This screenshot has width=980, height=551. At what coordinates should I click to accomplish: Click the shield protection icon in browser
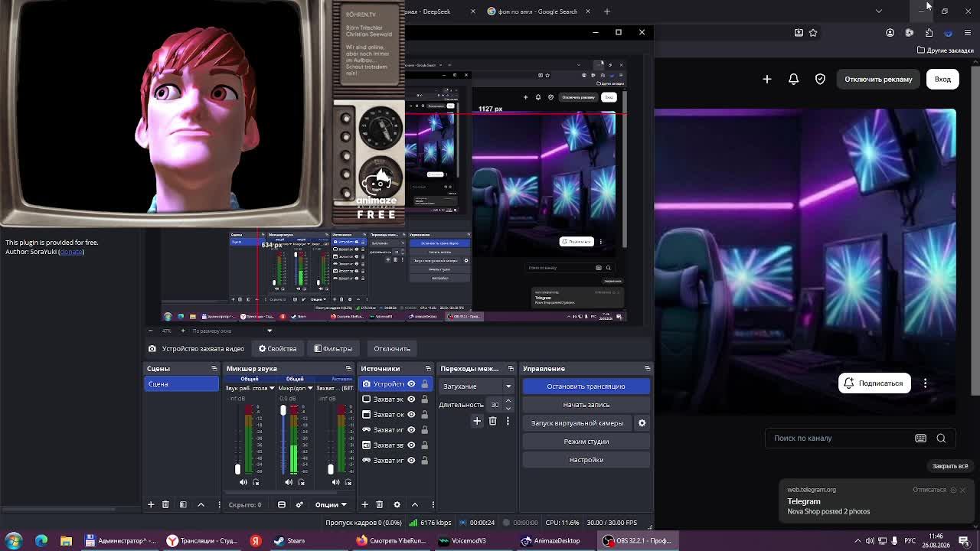pyautogui.click(x=820, y=79)
